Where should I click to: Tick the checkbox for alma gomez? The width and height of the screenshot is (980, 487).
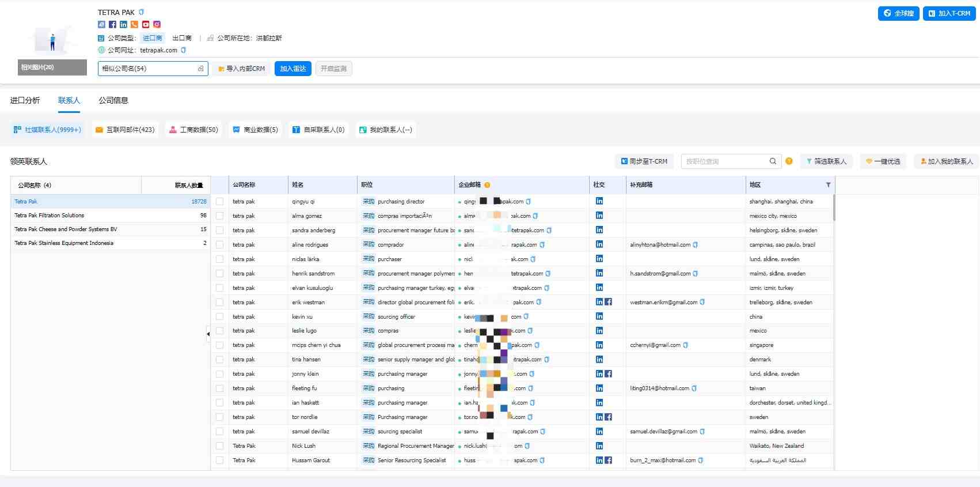click(x=219, y=216)
